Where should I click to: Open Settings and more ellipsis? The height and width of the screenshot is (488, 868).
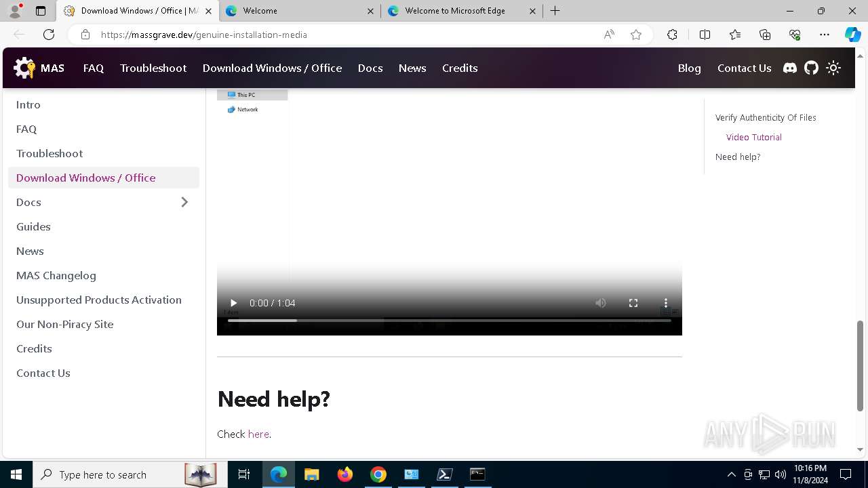pos(825,35)
